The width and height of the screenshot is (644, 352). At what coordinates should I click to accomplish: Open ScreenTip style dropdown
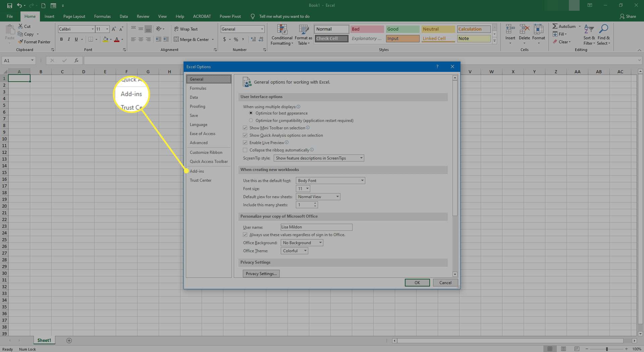(x=319, y=158)
